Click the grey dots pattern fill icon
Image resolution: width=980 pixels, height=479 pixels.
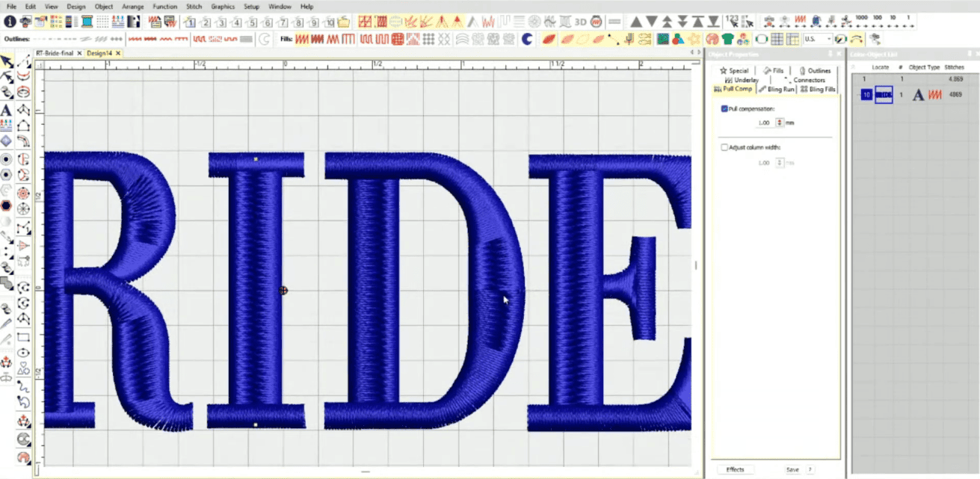(430, 39)
